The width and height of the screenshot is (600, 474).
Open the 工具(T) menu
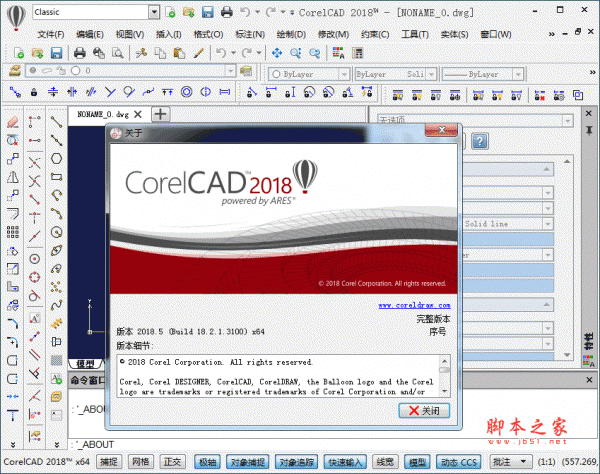click(x=414, y=34)
